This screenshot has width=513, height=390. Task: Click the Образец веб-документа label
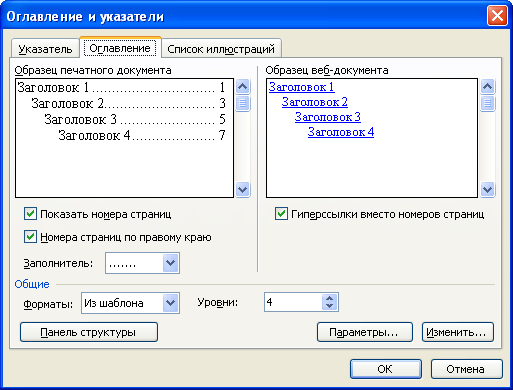[x=327, y=70]
